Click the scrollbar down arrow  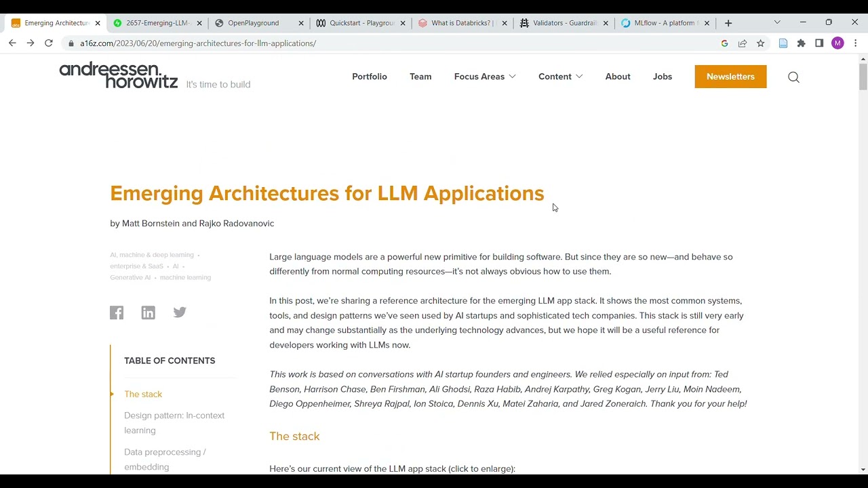tap(863, 469)
